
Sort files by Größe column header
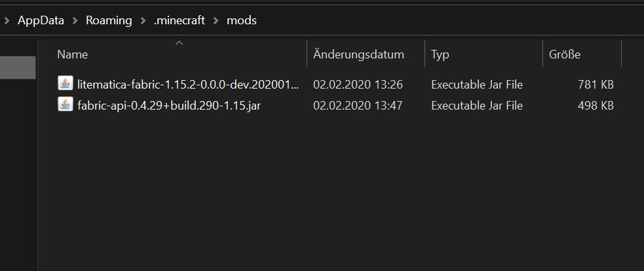[x=564, y=54]
